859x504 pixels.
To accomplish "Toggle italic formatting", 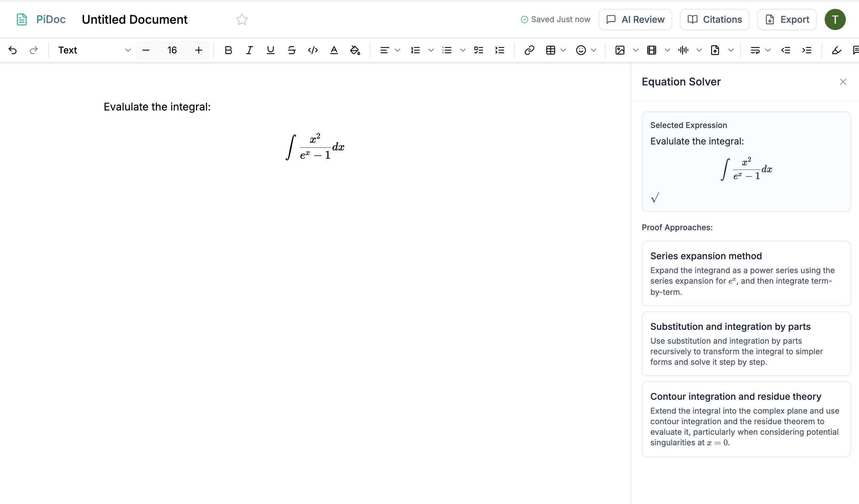I will click(249, 50).
